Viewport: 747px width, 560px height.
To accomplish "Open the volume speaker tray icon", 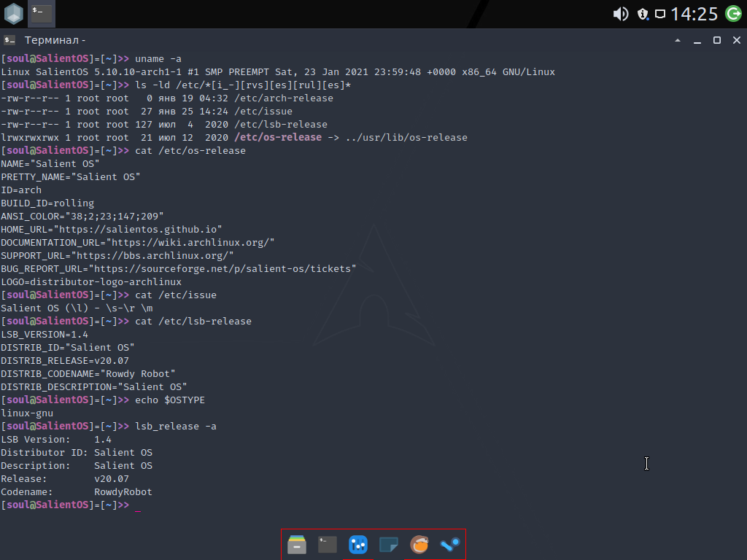I will (x=620, y=14).
